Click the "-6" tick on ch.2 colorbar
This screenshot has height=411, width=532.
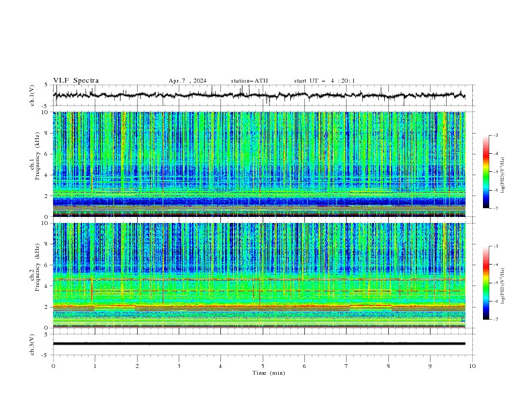point(496,301)
